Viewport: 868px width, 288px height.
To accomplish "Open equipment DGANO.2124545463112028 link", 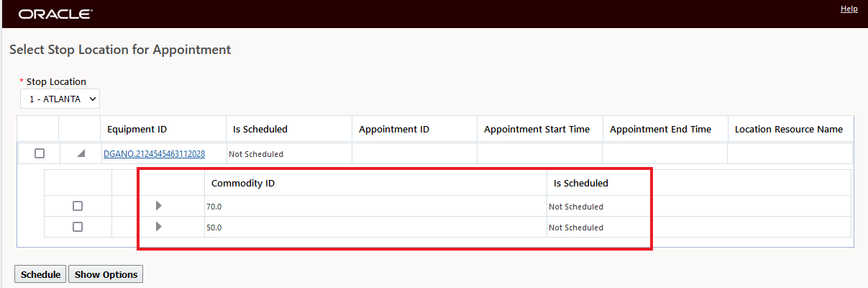I will [154, 153].
